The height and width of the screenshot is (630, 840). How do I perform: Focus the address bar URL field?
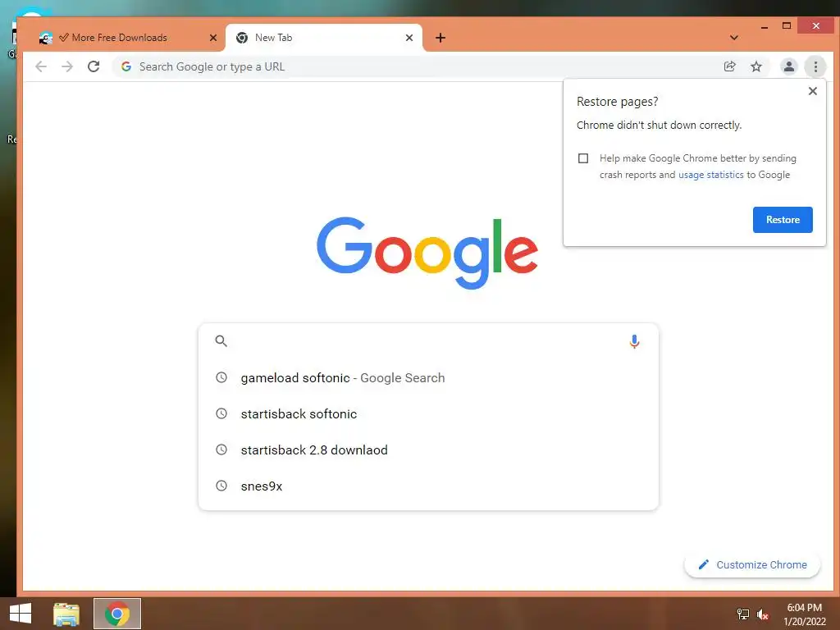coord(418,66)
